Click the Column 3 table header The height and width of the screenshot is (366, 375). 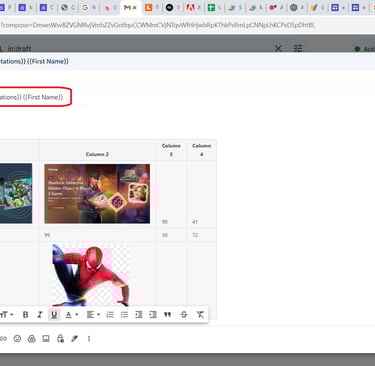pos(171,150)
